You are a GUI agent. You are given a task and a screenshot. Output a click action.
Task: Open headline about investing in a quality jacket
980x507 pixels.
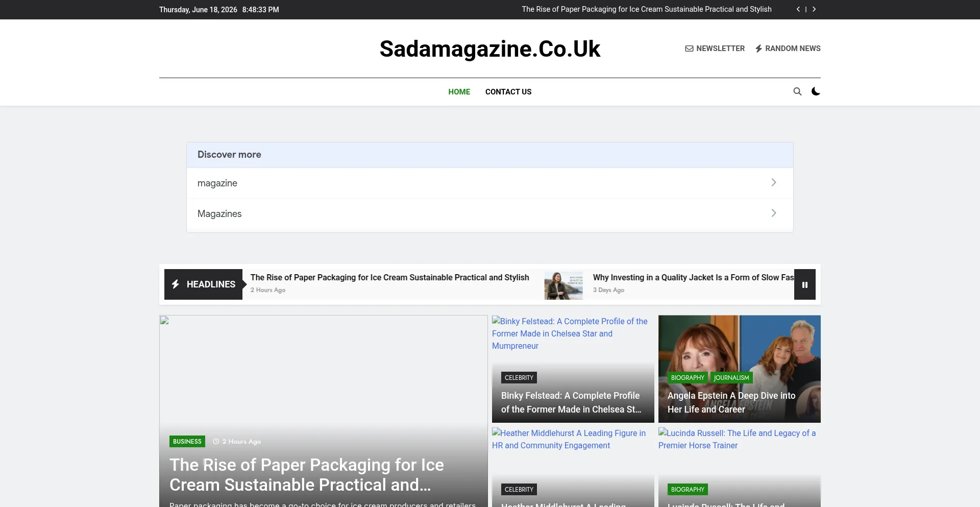(693, 277)
